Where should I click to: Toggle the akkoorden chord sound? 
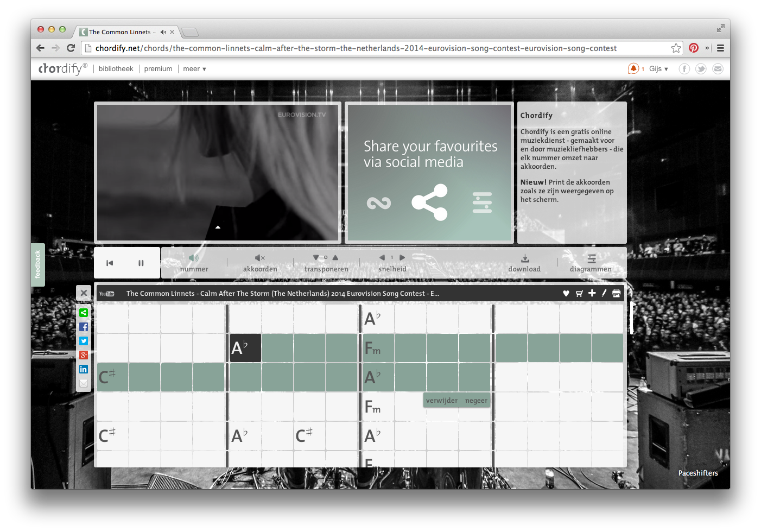260,258
